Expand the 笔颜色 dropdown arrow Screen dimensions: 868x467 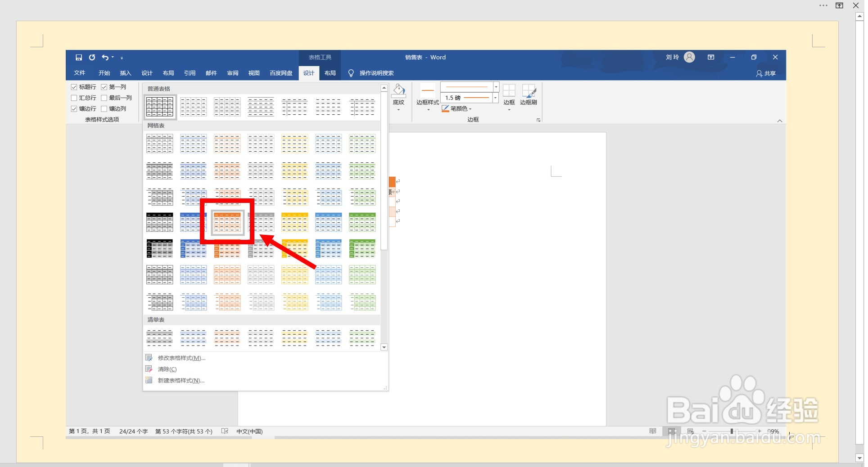point(470,109)
